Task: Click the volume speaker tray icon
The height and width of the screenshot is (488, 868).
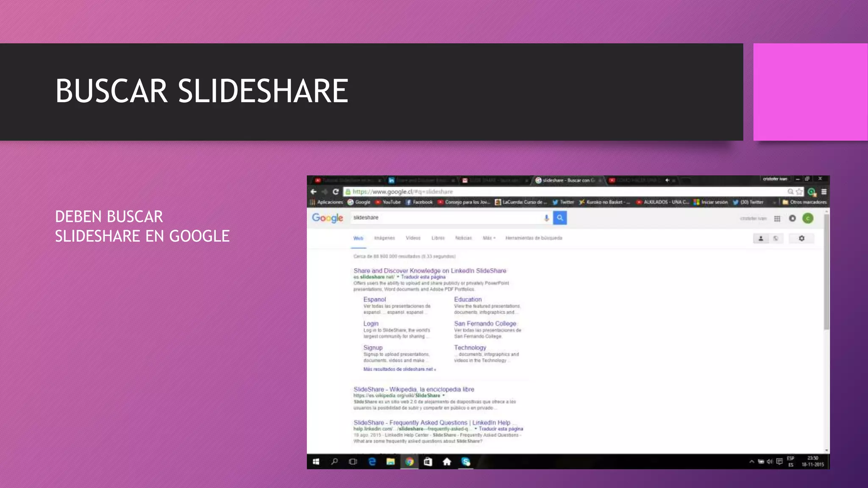Action: [x=770, y=462]
